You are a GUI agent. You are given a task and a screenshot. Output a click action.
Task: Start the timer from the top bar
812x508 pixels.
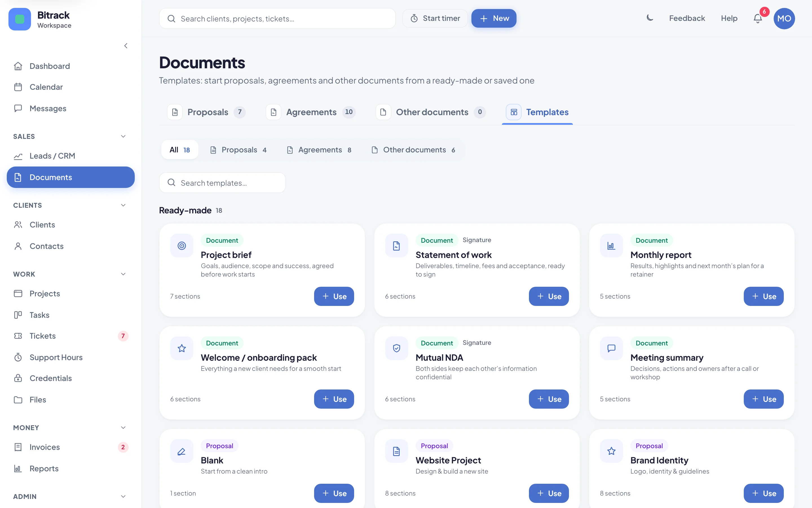coord(435,18)
